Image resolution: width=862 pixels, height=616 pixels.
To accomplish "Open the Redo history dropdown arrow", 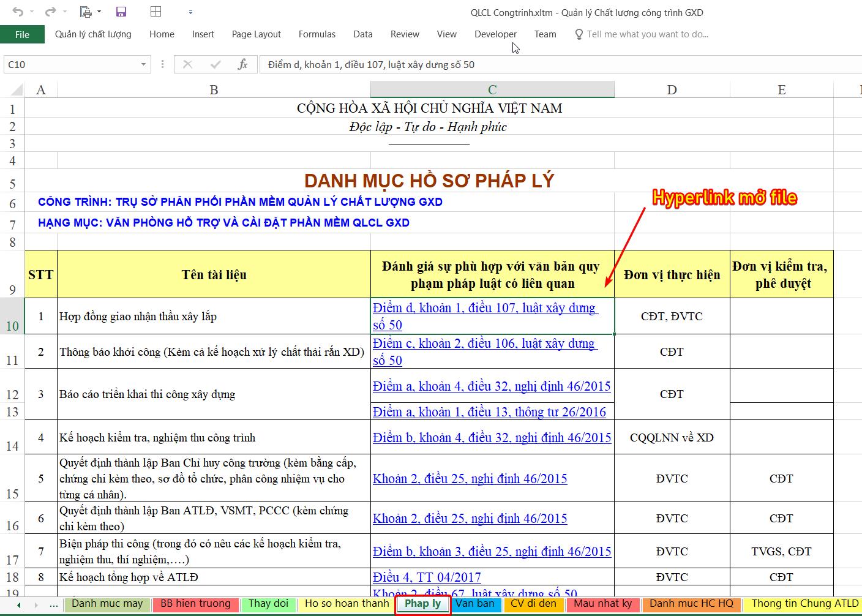I will pyautogui.click(x=65, y=12).
